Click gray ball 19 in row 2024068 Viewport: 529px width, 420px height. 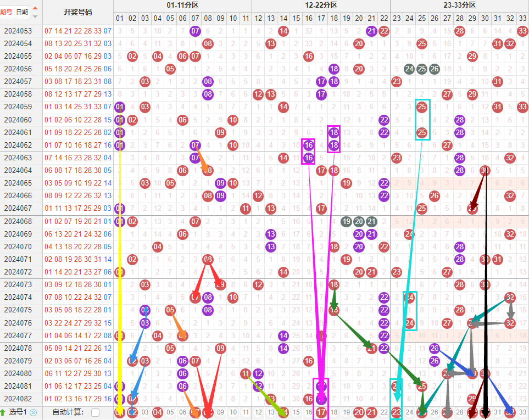(x=346, y=221)
